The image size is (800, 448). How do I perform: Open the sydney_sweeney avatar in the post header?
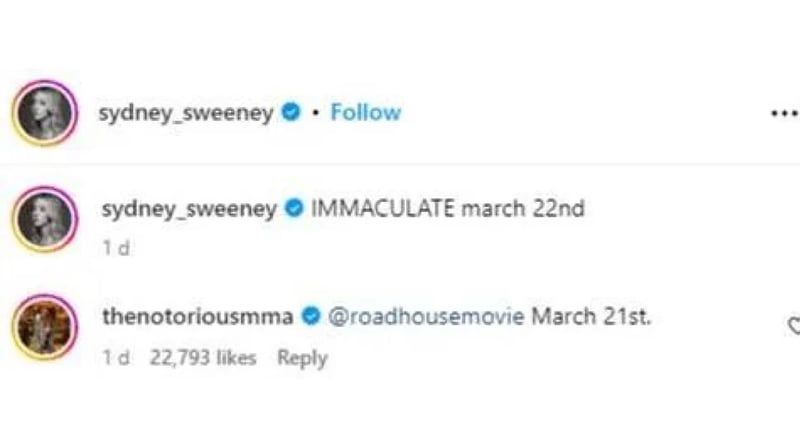tap(44, 113)
